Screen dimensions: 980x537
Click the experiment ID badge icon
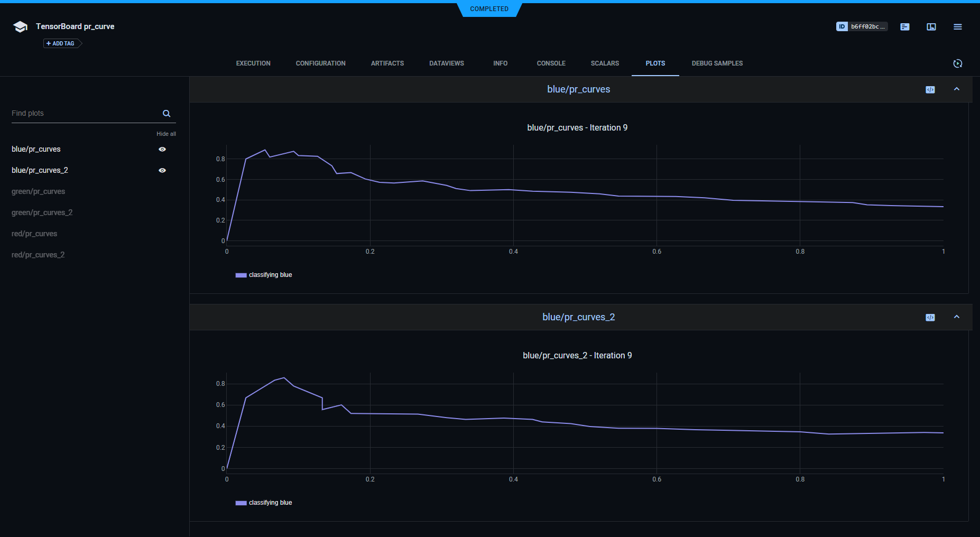[842, 26]
